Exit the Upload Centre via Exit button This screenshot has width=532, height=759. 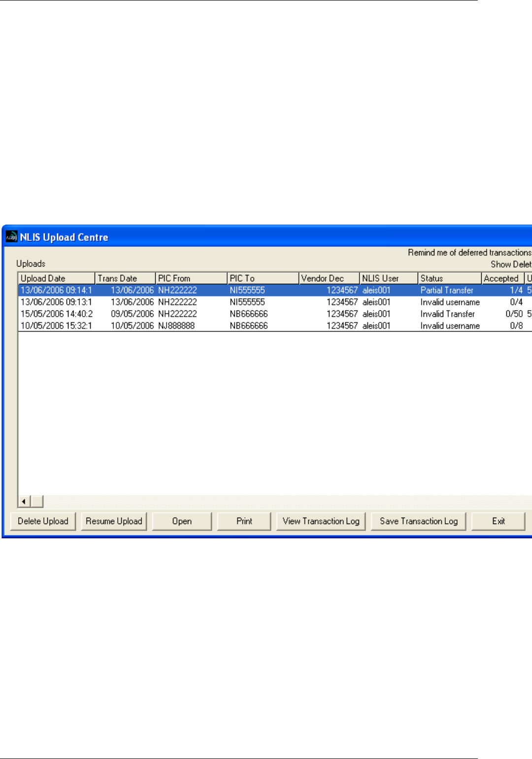tap(499, 521)
